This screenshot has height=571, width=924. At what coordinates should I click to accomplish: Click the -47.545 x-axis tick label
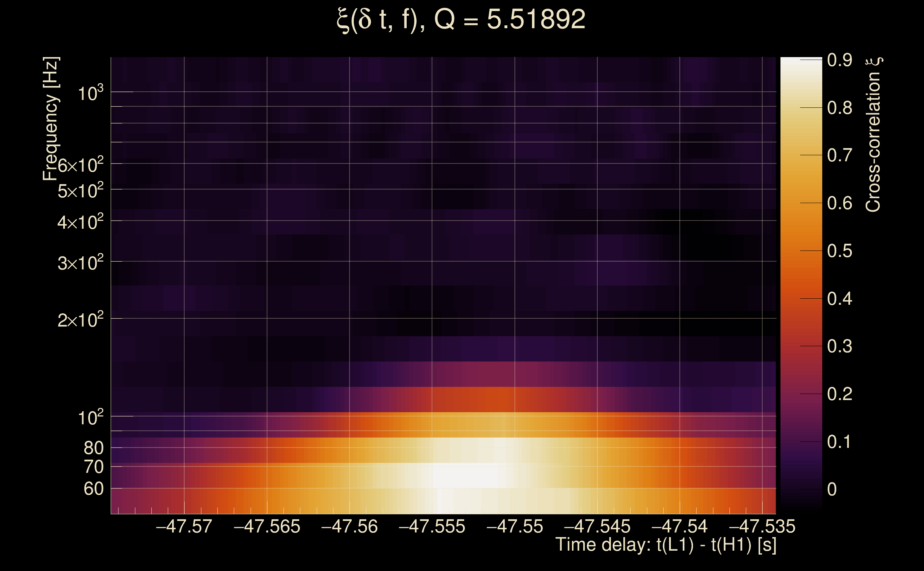coord(597,527)
